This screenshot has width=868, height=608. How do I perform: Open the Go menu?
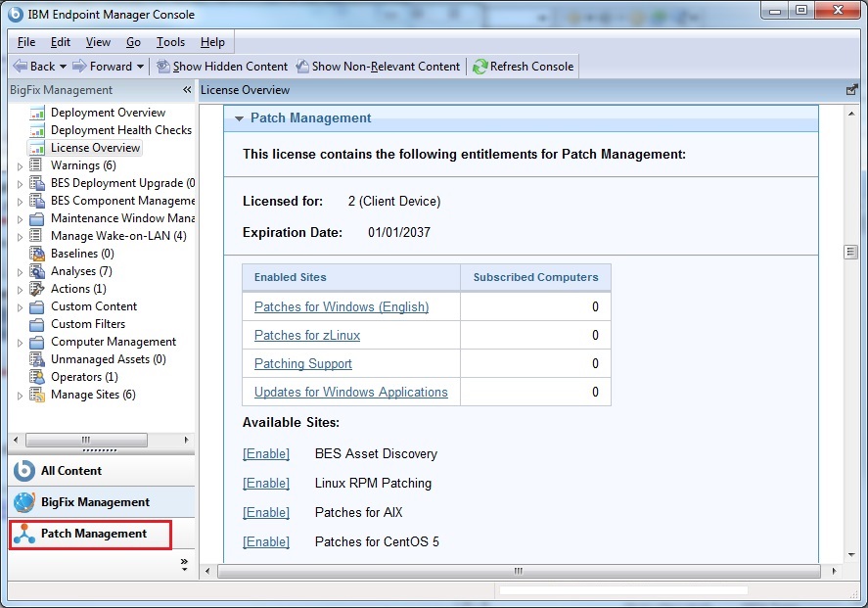[133, 42]
